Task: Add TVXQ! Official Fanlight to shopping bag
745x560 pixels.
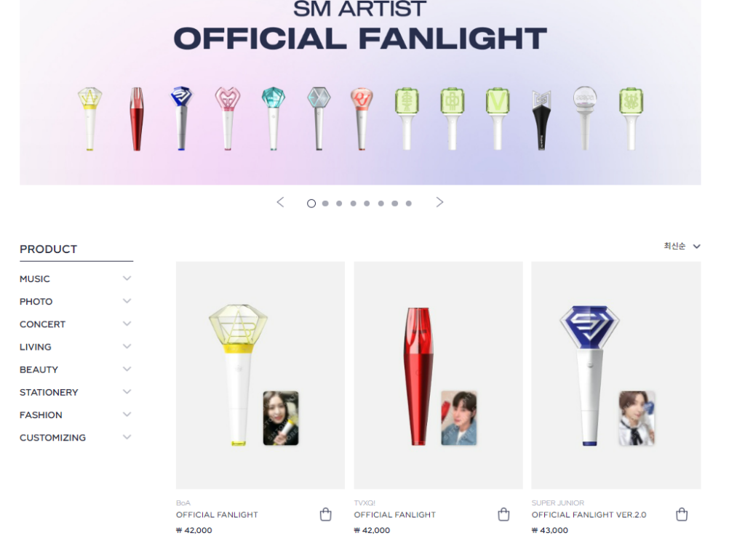Action: pos(503,514)
